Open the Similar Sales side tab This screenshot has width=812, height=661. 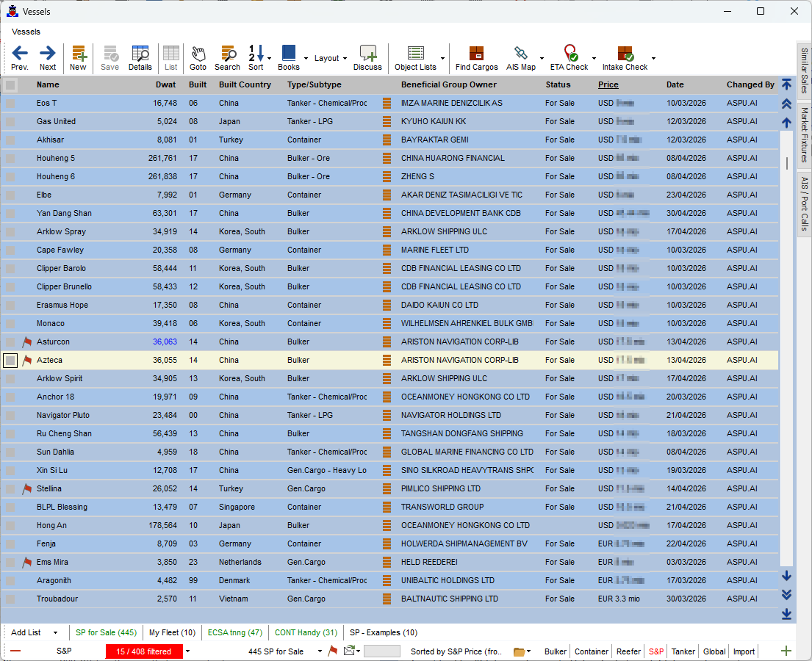[804, 71]
